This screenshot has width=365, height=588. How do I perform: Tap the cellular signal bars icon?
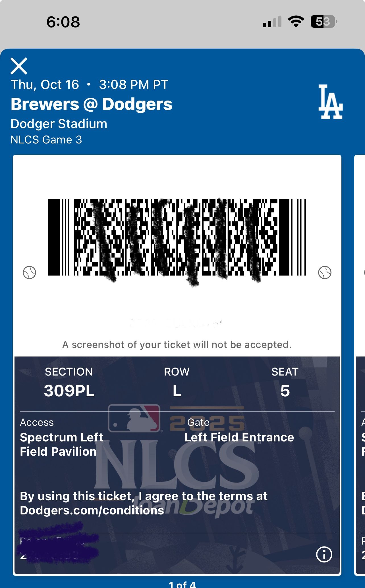(272, 22)
